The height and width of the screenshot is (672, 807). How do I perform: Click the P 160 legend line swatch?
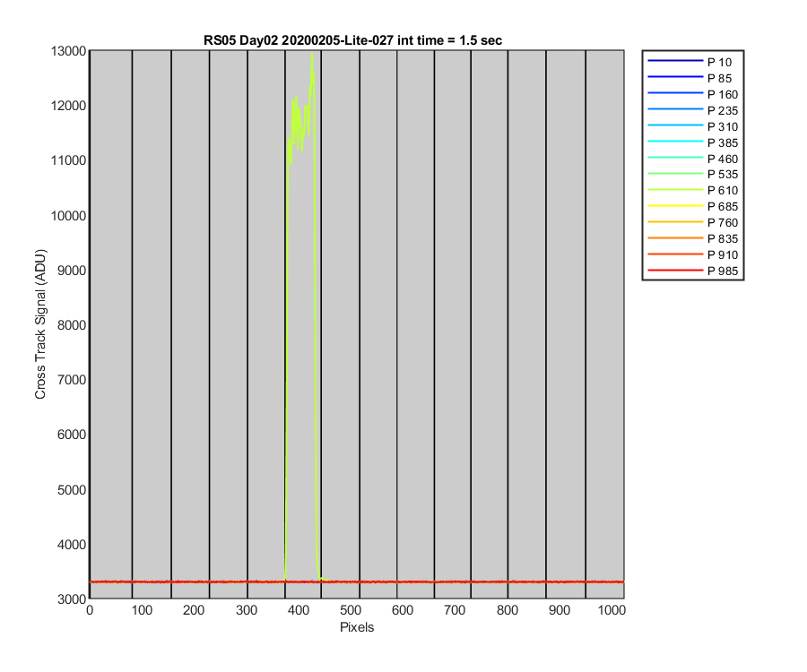click(x=675, y=93)
